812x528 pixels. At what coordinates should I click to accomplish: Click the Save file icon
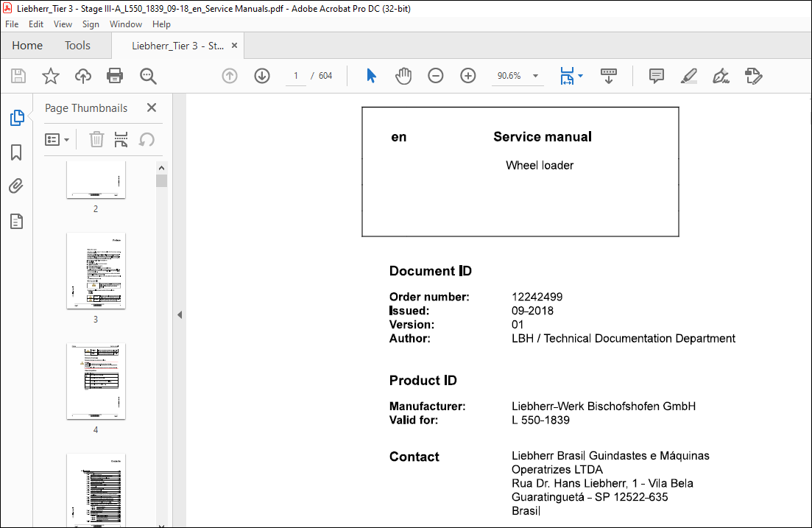point(18,76)
